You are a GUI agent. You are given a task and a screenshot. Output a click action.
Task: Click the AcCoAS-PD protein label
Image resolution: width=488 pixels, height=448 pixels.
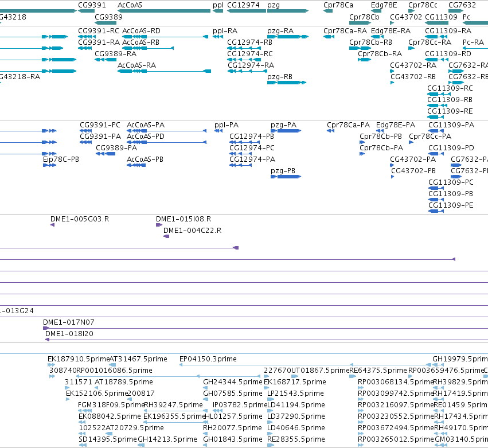[146, 137]
